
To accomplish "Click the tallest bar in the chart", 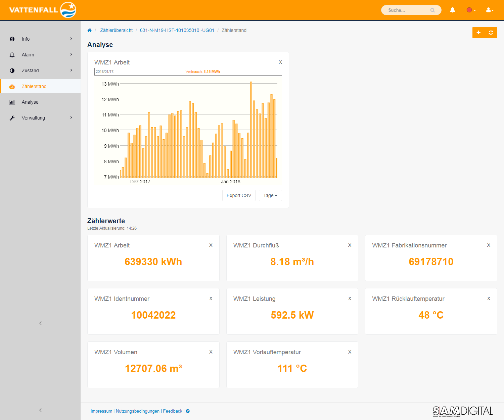I will [251, 130].
